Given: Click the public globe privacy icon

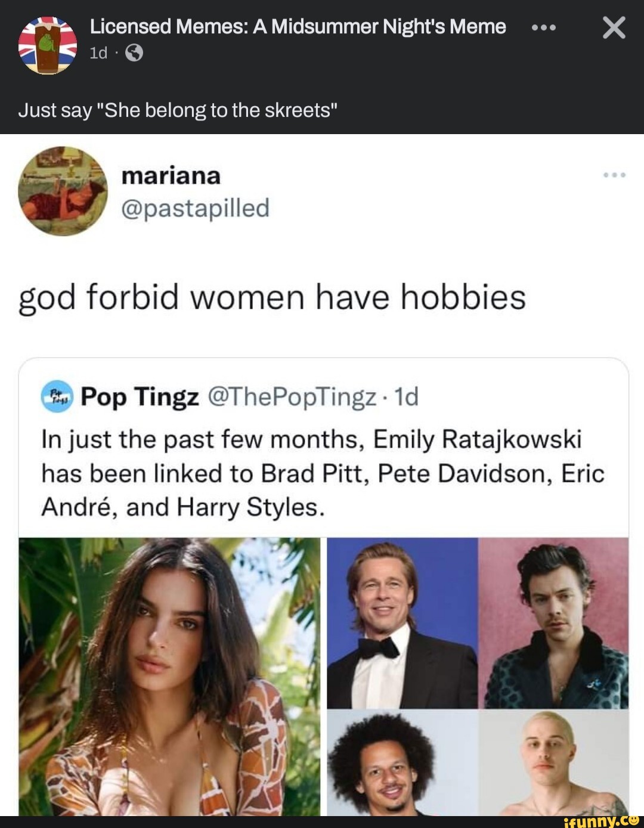Looking at the screenshot, I should pyautogui.click(x=134, y=54).
